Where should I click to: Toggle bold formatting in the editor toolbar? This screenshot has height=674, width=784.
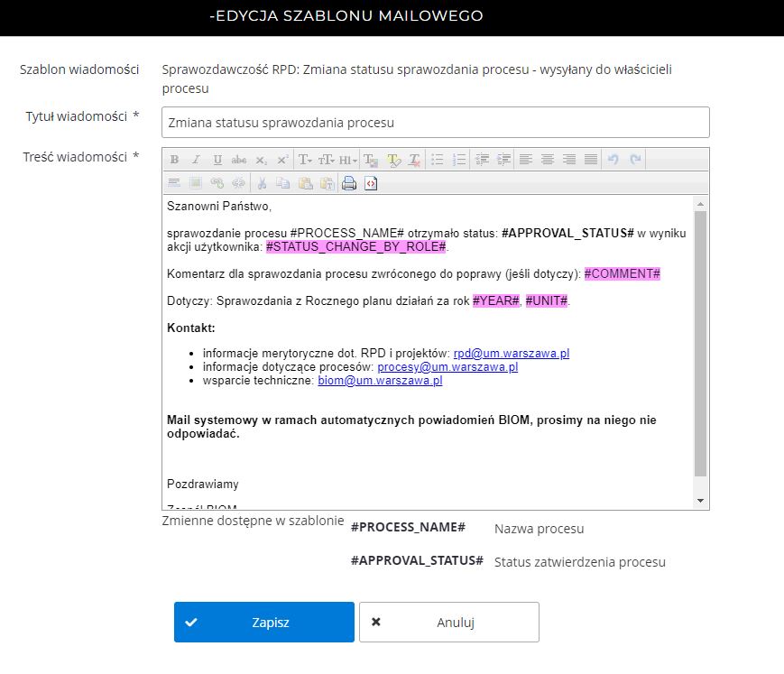174,160
